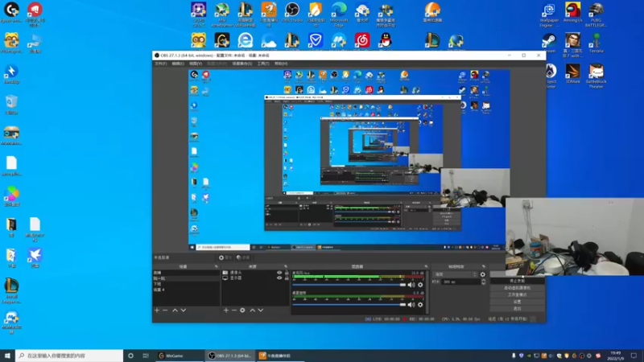Open the 3DMark desktop icon
This screenshot has width=644, height=362.
[572, 74]
